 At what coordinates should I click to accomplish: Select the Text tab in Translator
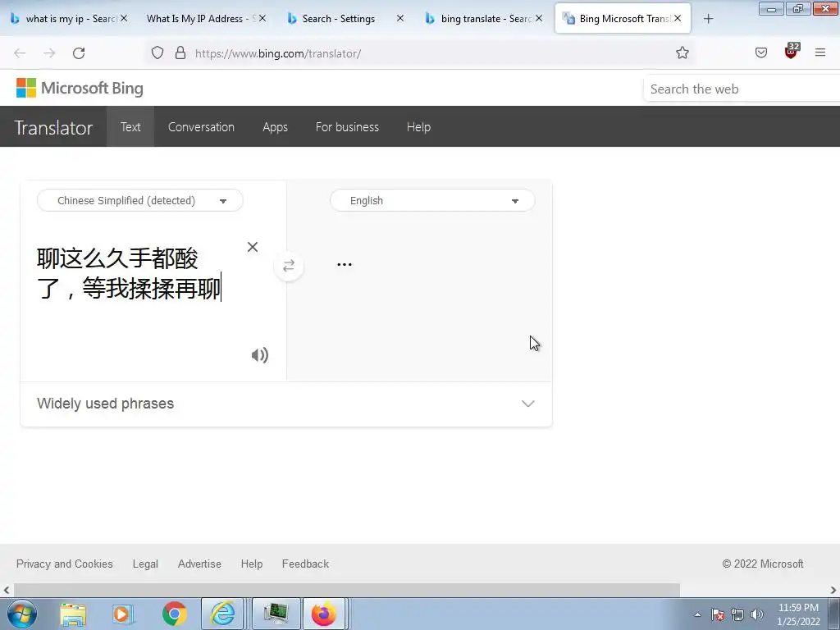point(130,127)
